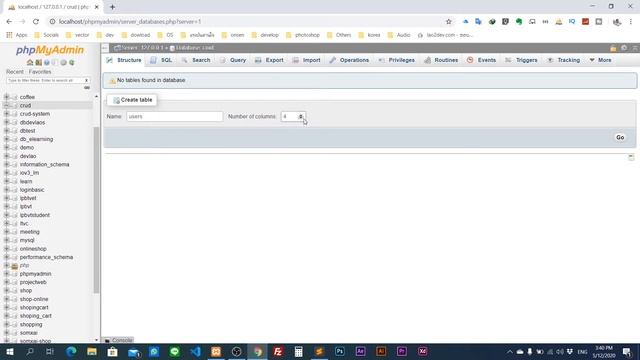Open the Favorites tables link

pos(40,72)
